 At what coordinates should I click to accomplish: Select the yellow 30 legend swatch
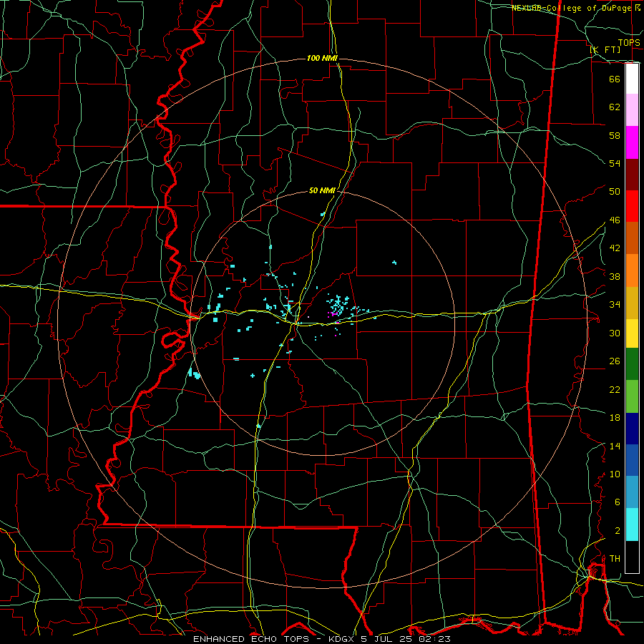pos(632,333)
